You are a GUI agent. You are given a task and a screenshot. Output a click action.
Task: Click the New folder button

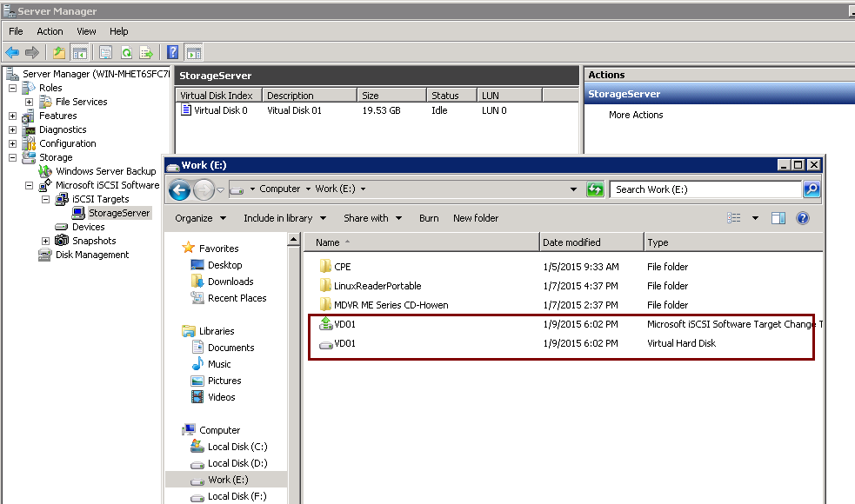476,218
